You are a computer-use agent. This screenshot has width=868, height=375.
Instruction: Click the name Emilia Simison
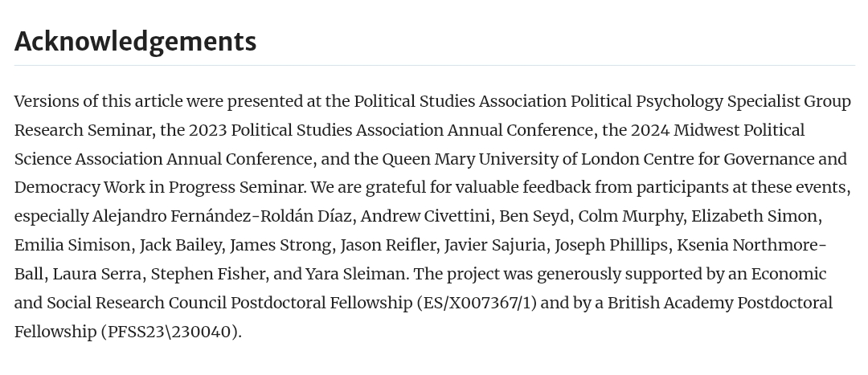pyautogui.click(x=72, y=246)
